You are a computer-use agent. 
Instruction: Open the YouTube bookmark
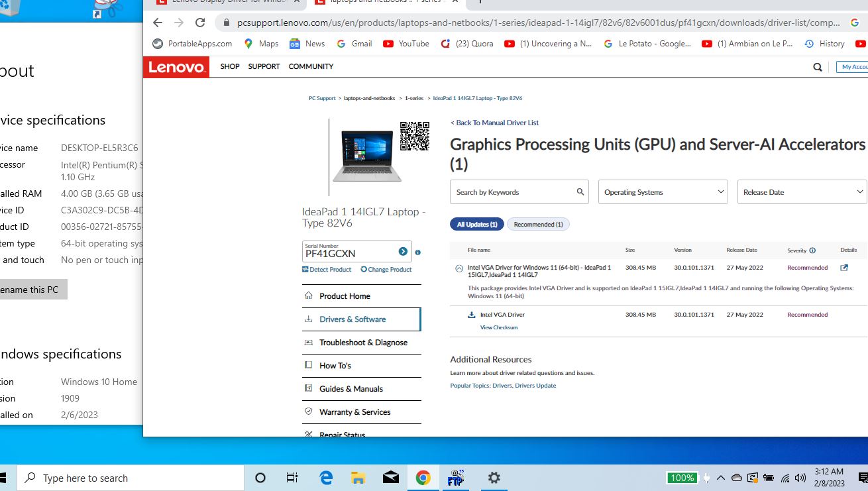(x=406, y=44)
